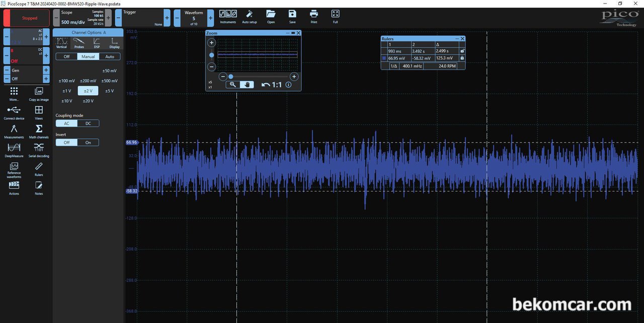Set Invert to Off
This screenshot has height=323, width=644.
click(66, 143)
